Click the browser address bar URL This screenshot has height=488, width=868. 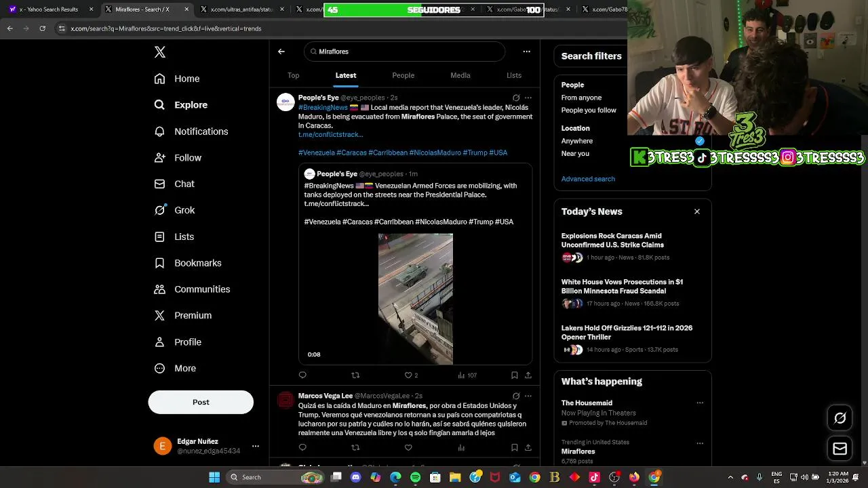(x=166, y=28)
